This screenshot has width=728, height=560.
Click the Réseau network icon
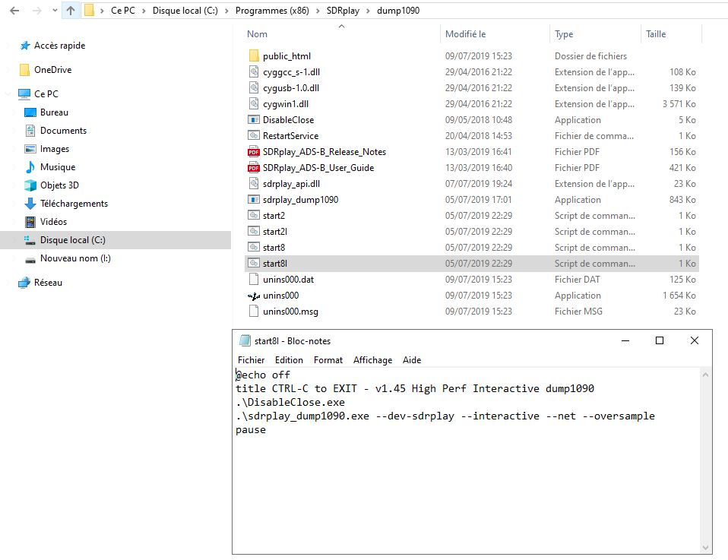pyautogui.click(x=24, y=283)
